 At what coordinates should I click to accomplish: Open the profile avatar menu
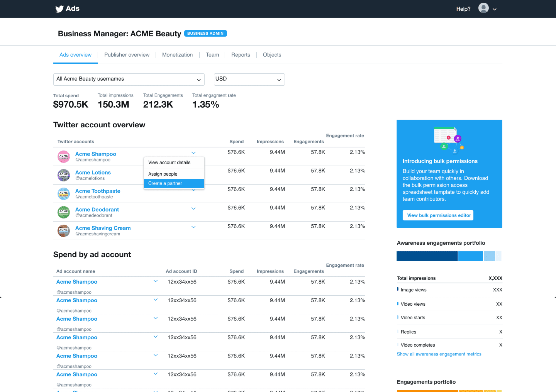pyautogui.click(x=483, y=9)
